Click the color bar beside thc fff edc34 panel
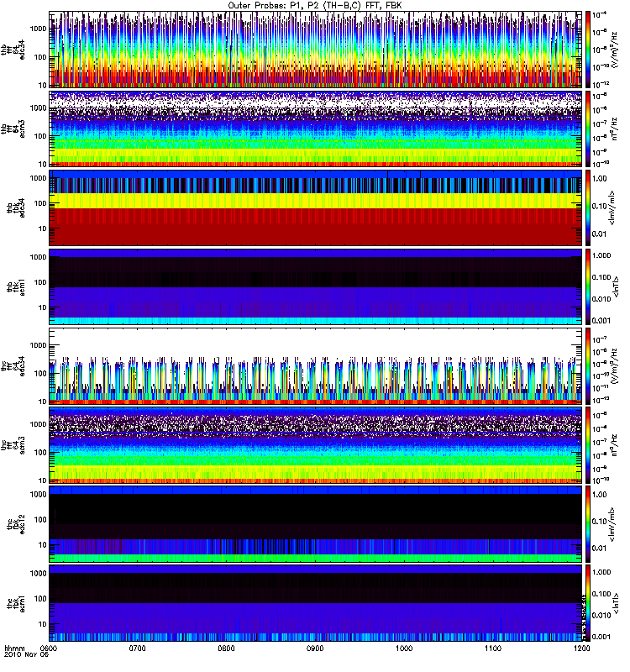The width and height of the screenshot is (630, 672). click(588, 365)
